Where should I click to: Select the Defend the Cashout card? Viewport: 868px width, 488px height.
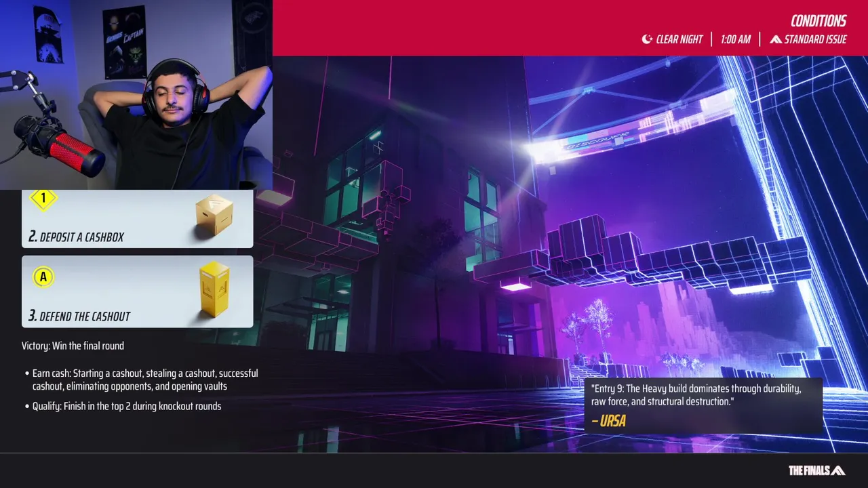[x=137, y=291]
